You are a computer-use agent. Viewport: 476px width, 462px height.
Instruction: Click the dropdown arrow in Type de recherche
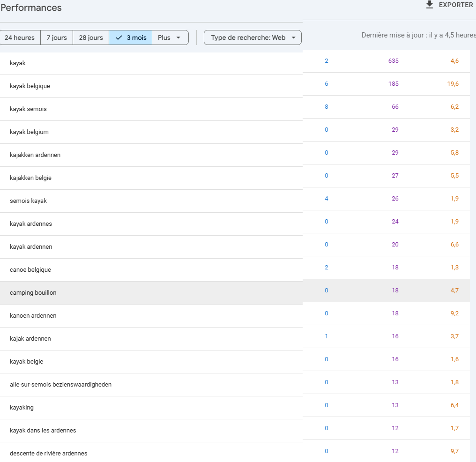pyautogui.click(x=294, y=37)
